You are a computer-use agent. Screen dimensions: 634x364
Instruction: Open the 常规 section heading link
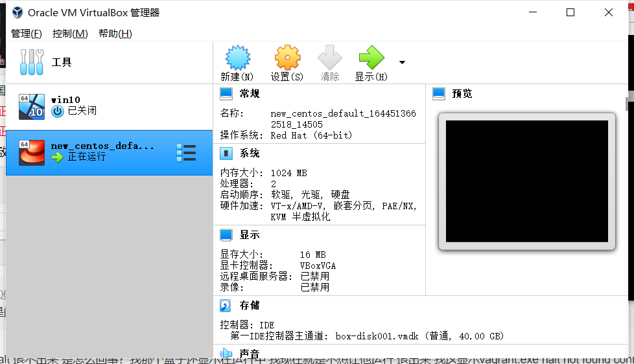[x=250, y=94]
